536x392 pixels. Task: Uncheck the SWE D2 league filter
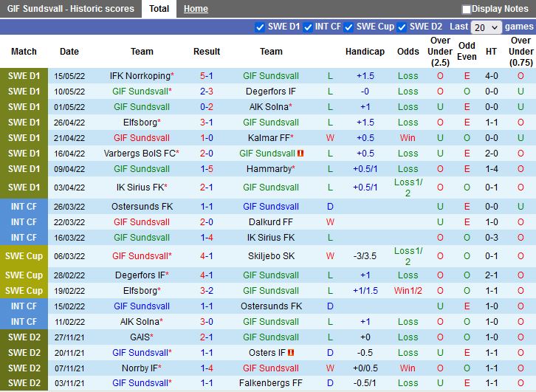point(402,27)
